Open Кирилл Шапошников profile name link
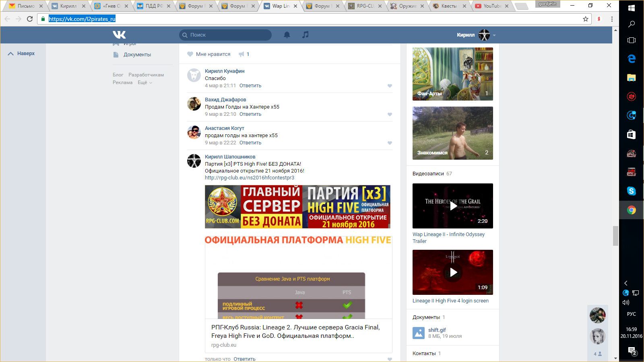The image size is (644, 362). tap(230, 157)
